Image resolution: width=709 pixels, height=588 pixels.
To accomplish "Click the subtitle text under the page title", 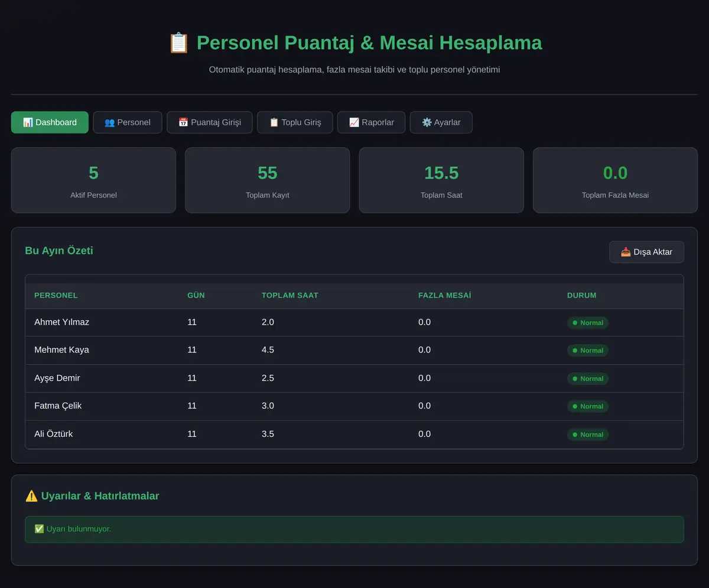I will (354, 70).
